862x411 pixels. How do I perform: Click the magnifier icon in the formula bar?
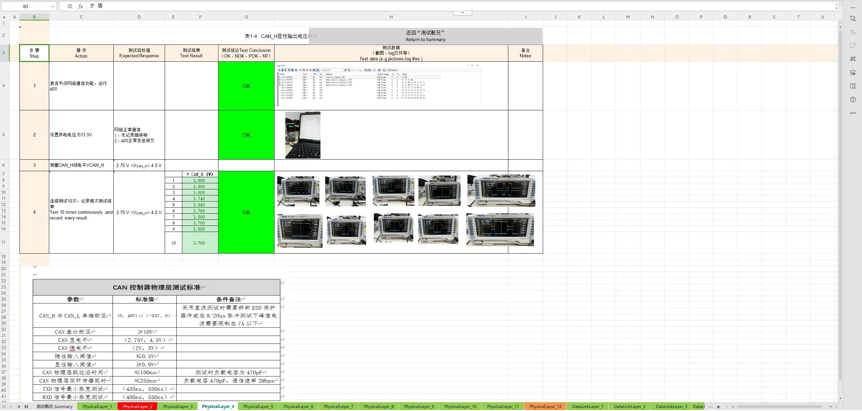coord(70,6)
